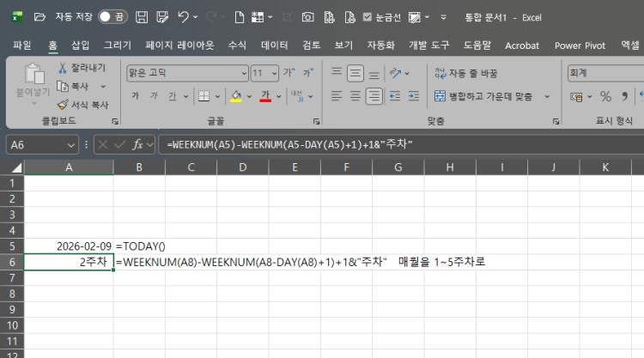This screenshot has height=358, width=644.
Task: Undo the last action
Action: click(x=183, y=17)
